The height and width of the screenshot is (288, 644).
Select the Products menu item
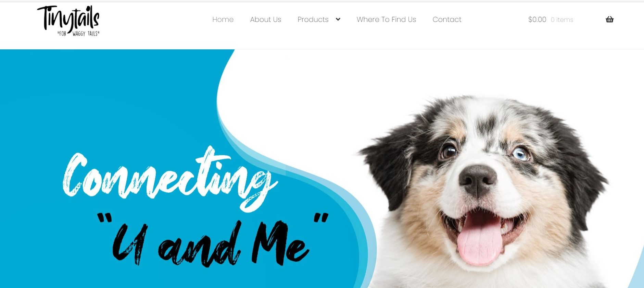pyautogui.click(x=313, y=20)
